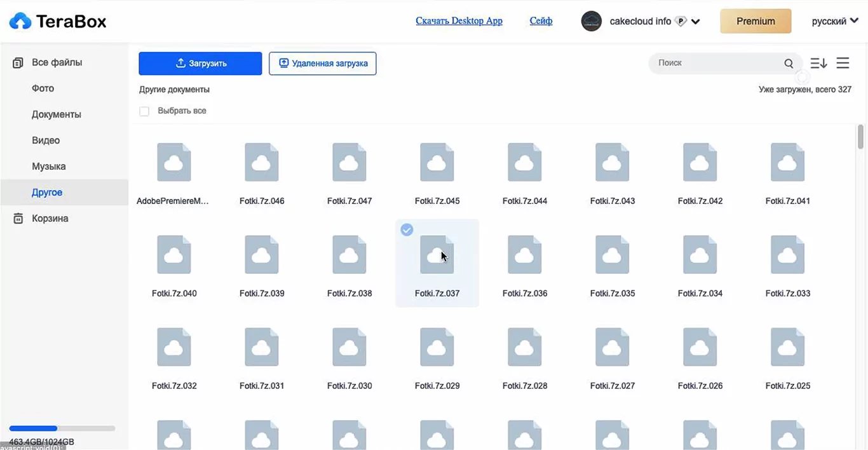
Task: Uncheck the Fotki.7z.037 selection checkmark
Action: click(x=407, y=229)
